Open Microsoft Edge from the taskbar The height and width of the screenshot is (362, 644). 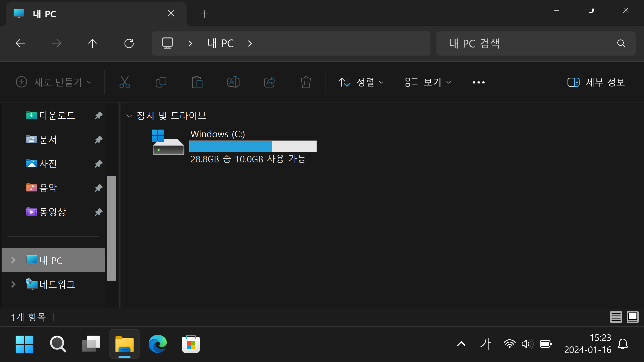158,344
